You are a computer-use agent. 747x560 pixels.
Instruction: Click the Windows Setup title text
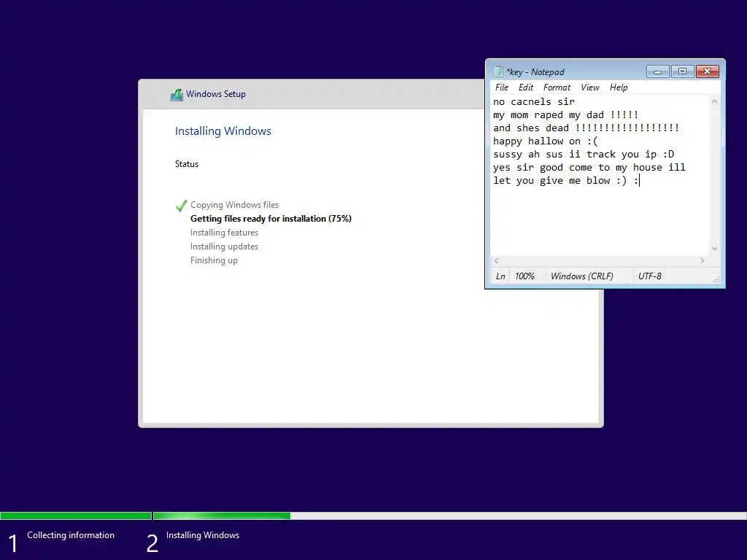(216, 94)
